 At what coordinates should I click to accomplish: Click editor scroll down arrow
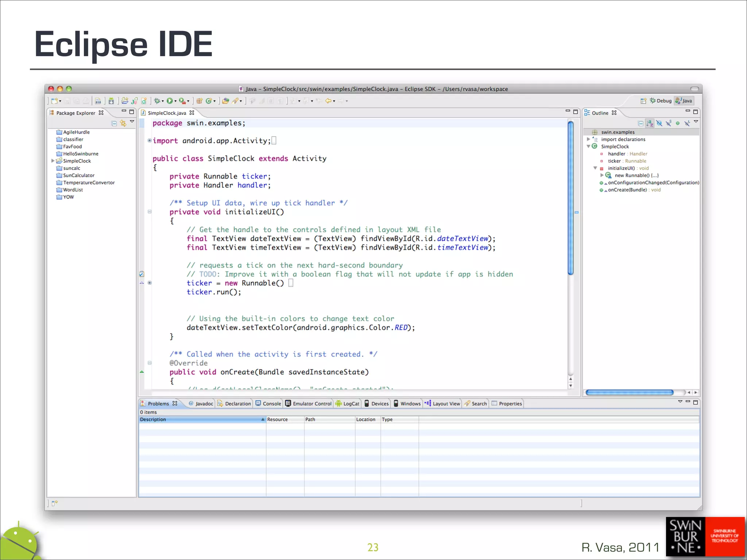(x=571, y=386)
